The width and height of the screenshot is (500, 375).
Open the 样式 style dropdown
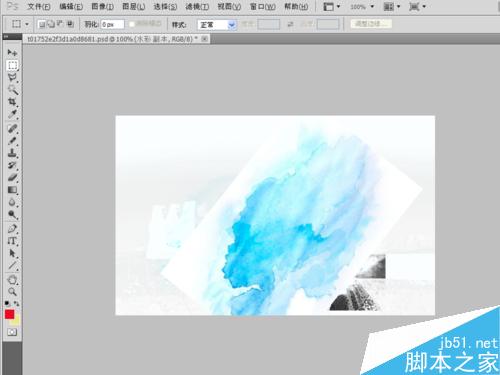217,25
